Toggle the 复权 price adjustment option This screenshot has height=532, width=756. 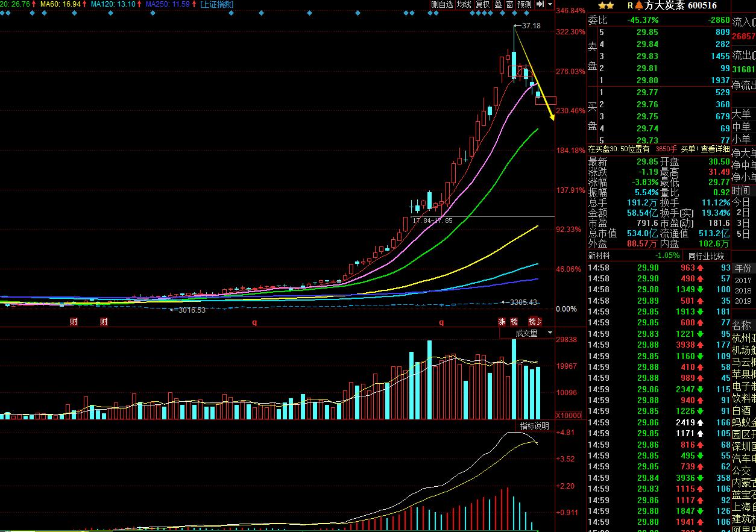[482, 5]
